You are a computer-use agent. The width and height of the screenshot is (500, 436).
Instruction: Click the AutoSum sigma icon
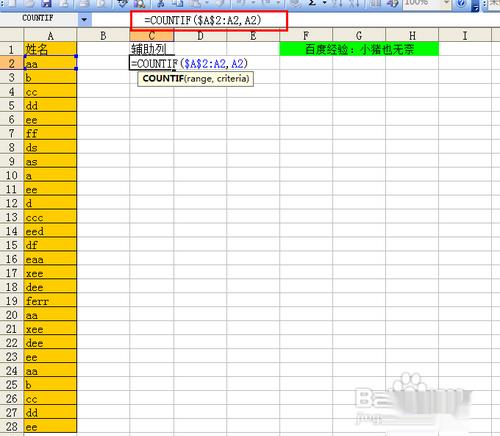(312, 3)
